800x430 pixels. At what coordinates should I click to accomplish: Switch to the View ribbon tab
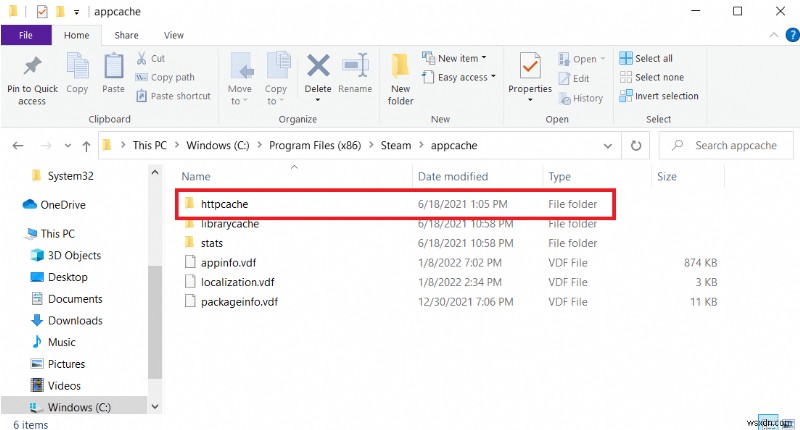[173, 35]
